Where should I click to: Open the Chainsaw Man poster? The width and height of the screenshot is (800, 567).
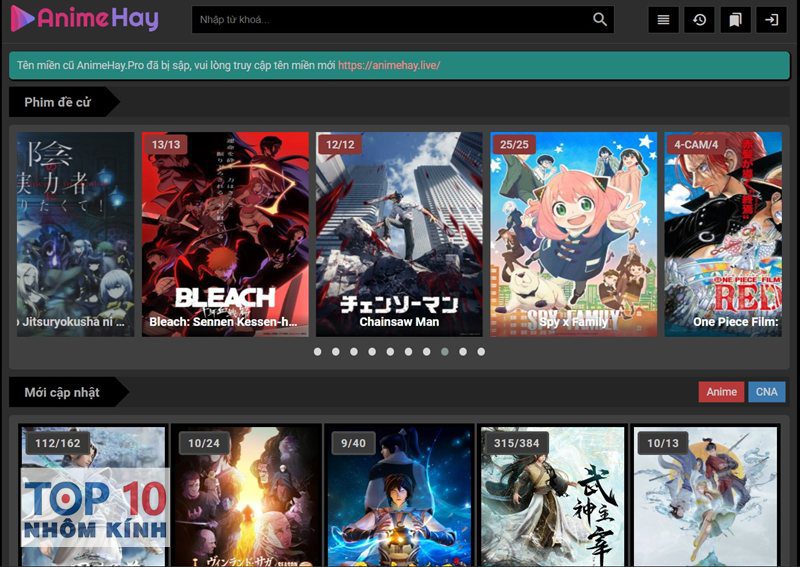coord(399,234)
